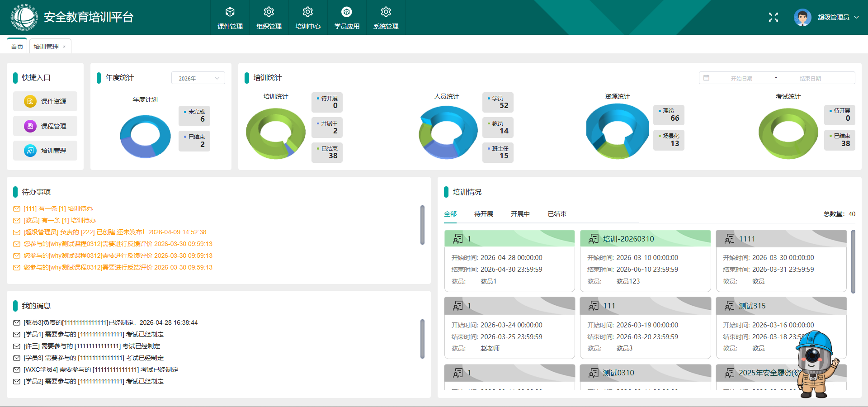Select the 首页 page tab
The image size is (868, 407).
17,47
